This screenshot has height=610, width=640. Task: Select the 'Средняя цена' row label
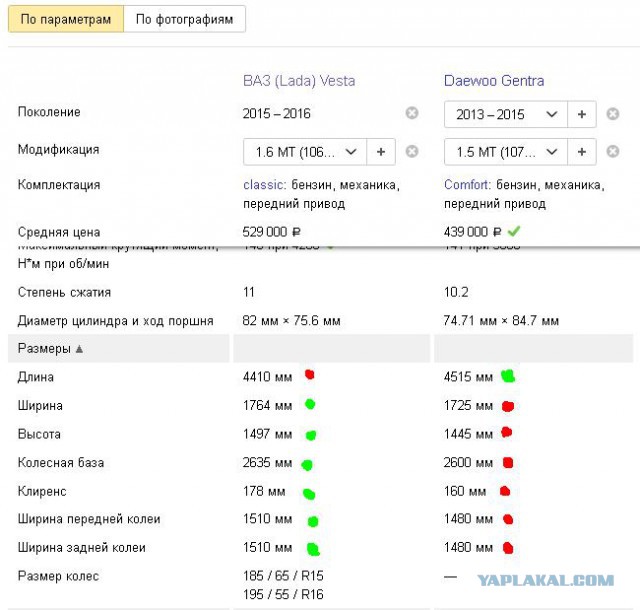pos(59,232)
